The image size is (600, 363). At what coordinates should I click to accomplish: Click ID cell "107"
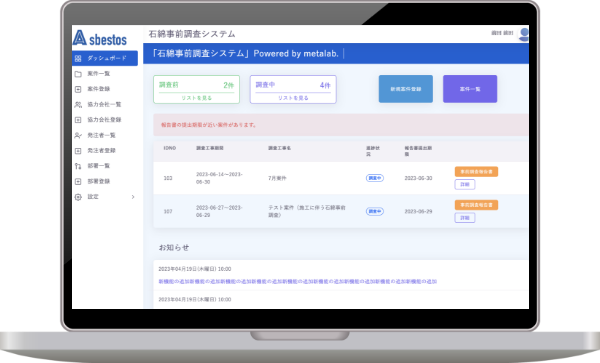pyautogui.click(x=168, y=212)
